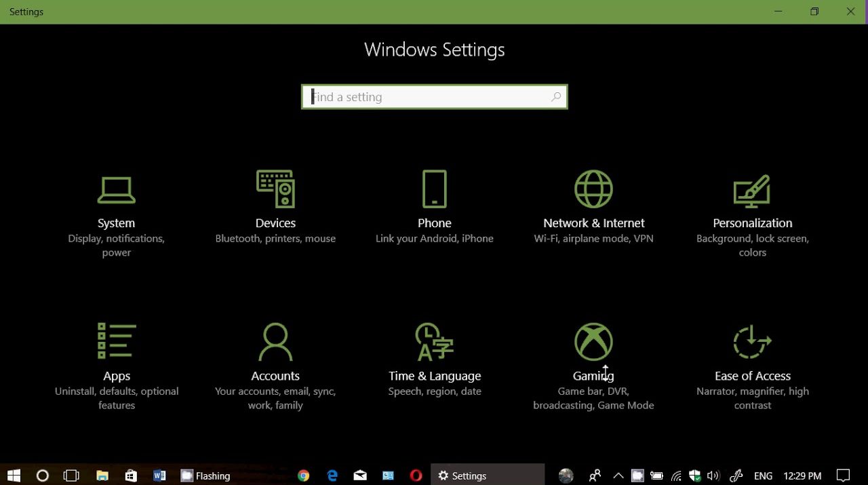The width and height of the screenshot is (868, 485).
Task: Open Personalization monitor and brush icon
Action: [752, 191]
